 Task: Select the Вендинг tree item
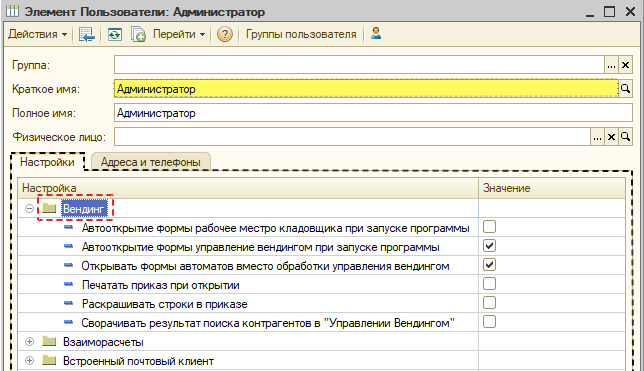[84, 209]
